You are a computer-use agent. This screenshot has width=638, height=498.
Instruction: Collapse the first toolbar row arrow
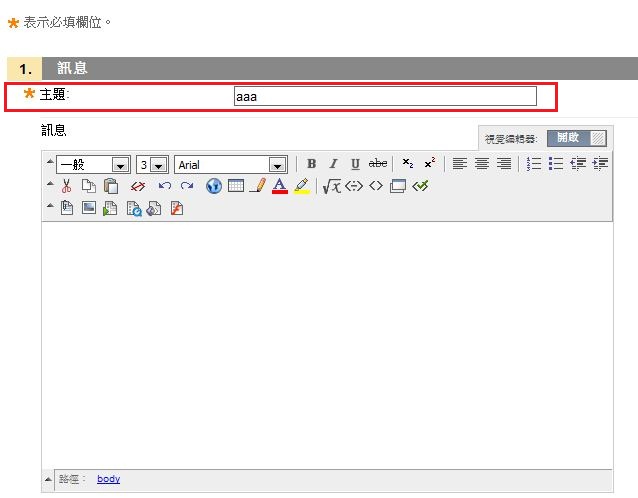[x=49, y=163]
